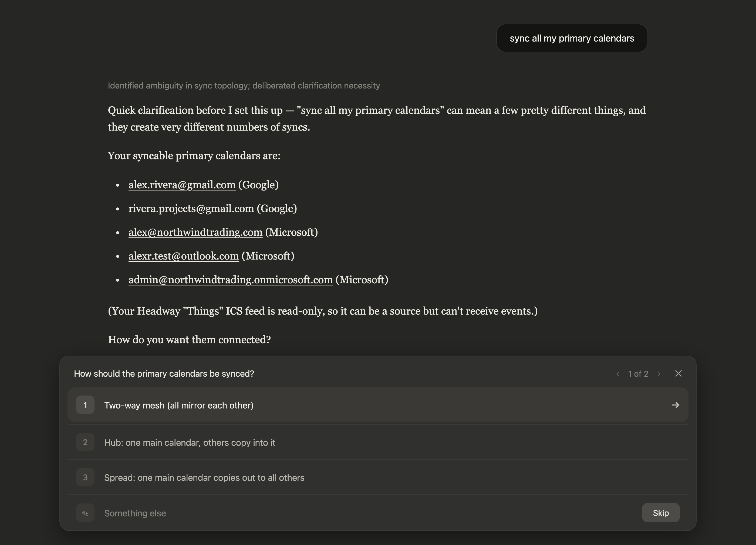Go to next question chevron
Screen dimensions: 756x545
coord(659,374)
